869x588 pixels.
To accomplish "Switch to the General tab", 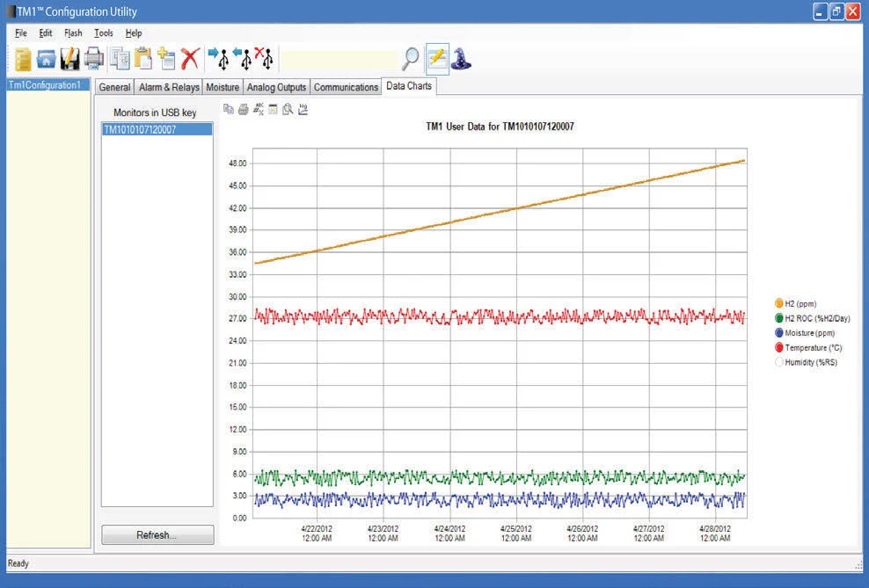I will pyautogui.click(x=114, y=87).
